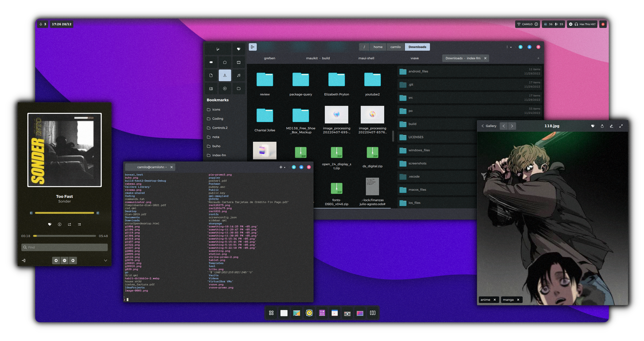The height and width of the screenshot is (341, 644).
Task: Click the yellow volume bar in player
Action: point(65,213)
